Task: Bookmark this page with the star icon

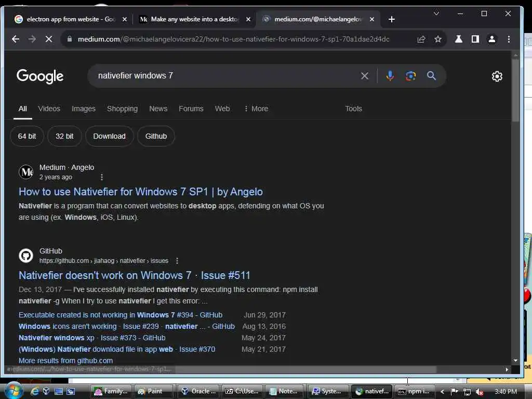Action: [438, 39]
